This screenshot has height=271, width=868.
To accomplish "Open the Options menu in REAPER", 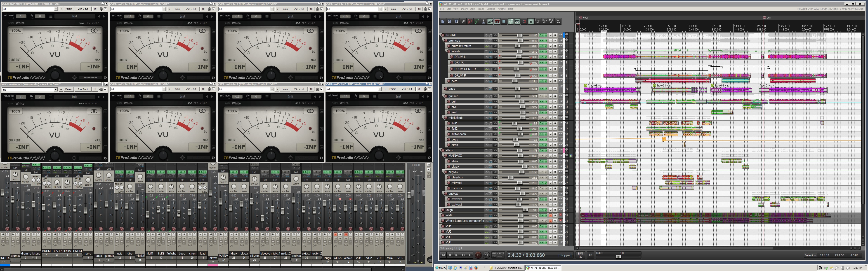I will (491, 9).
